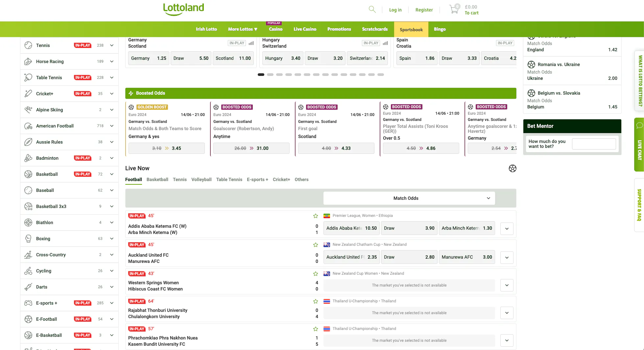Open the Casino menu item
This screenshot has width=644, height=350.
(x=275, y=29)
